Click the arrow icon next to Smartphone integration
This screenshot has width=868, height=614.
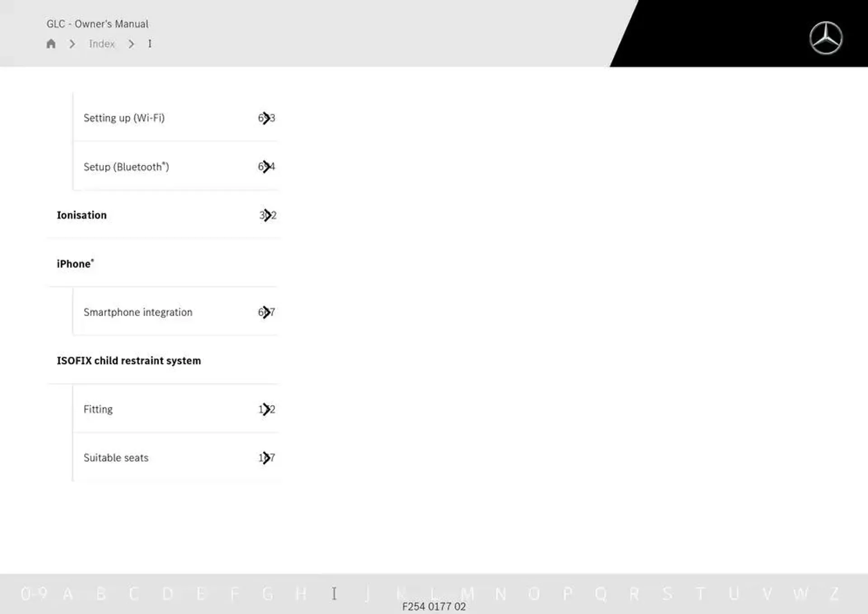tap(266, 312)
